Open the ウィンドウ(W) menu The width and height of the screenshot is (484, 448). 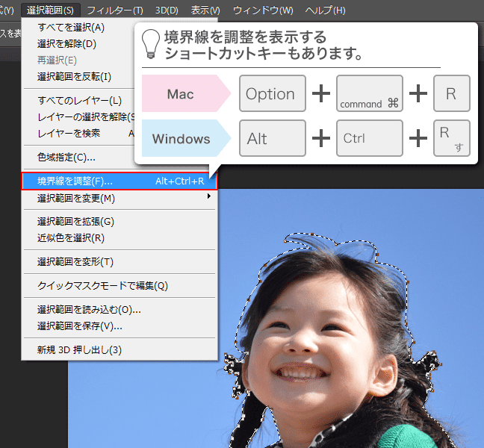(x=263, y=10)
